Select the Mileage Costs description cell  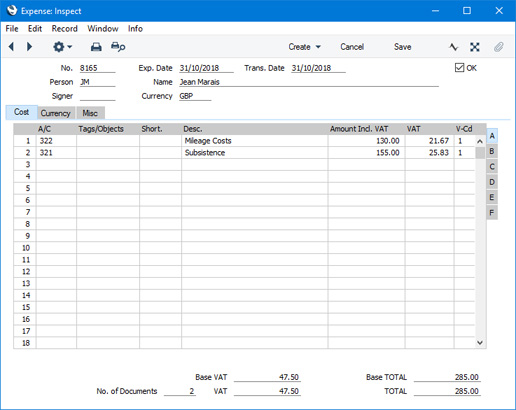coord(255,141)
